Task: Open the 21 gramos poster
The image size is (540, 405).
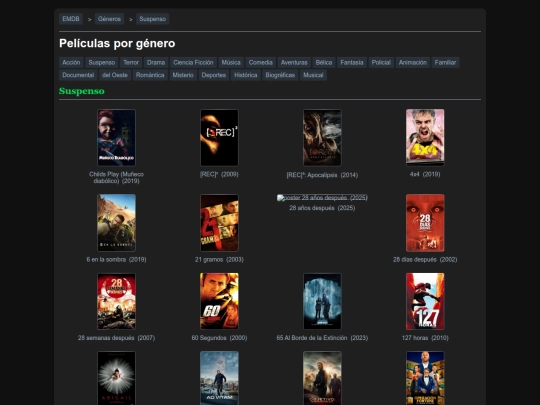Action: [219, 223]
